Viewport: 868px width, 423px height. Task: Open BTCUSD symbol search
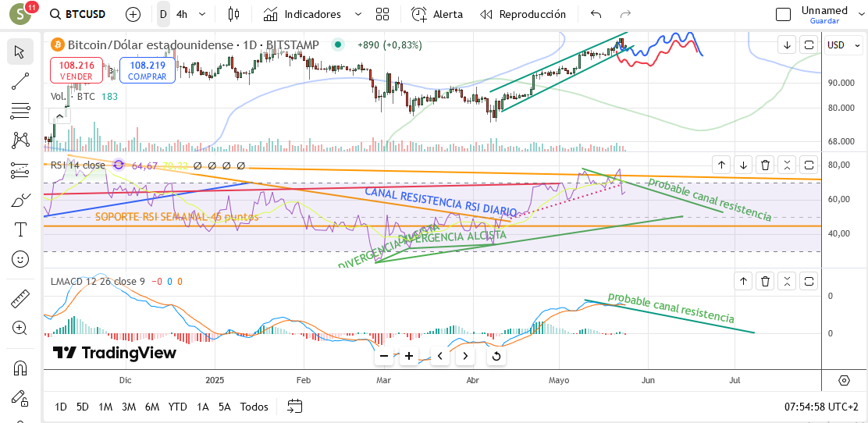pyautogui.click(x=78, y=14)
